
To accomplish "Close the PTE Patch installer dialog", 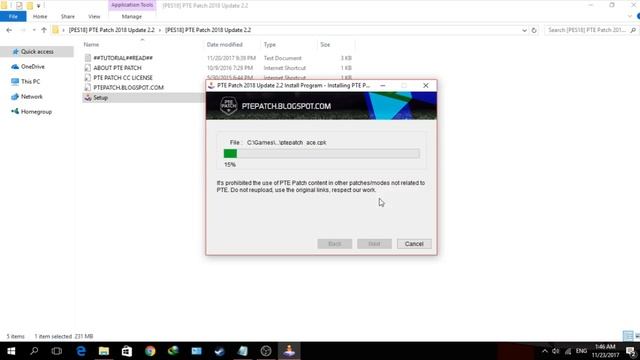I will (426, 85).
